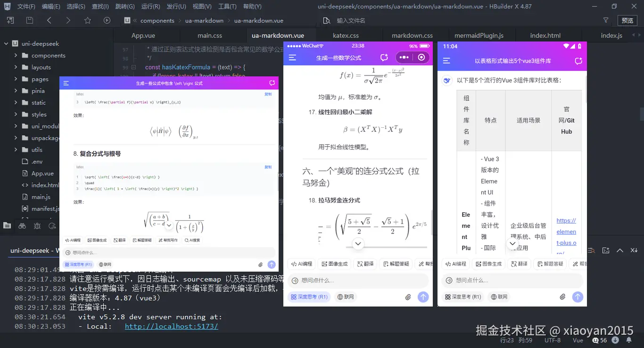Select the debug bug icon in sidebar
The image size is (644, 348).
[x=37, y=225]
